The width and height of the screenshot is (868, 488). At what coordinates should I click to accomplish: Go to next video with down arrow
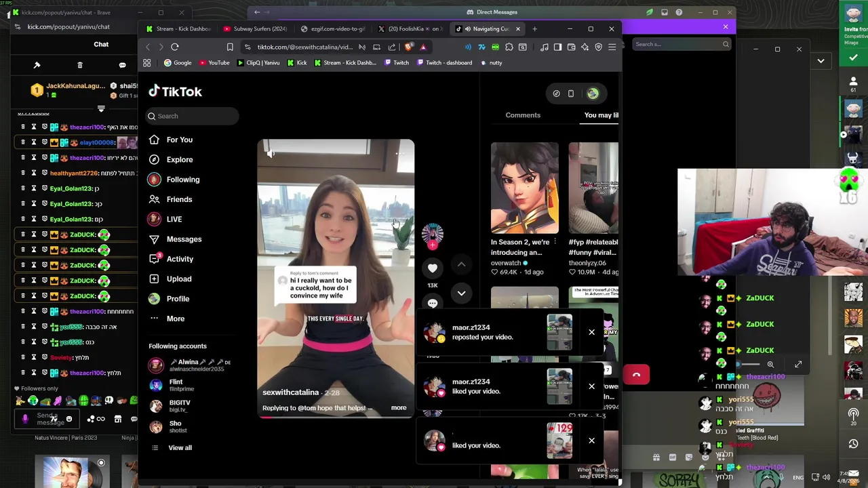click(x=461, y=293)
